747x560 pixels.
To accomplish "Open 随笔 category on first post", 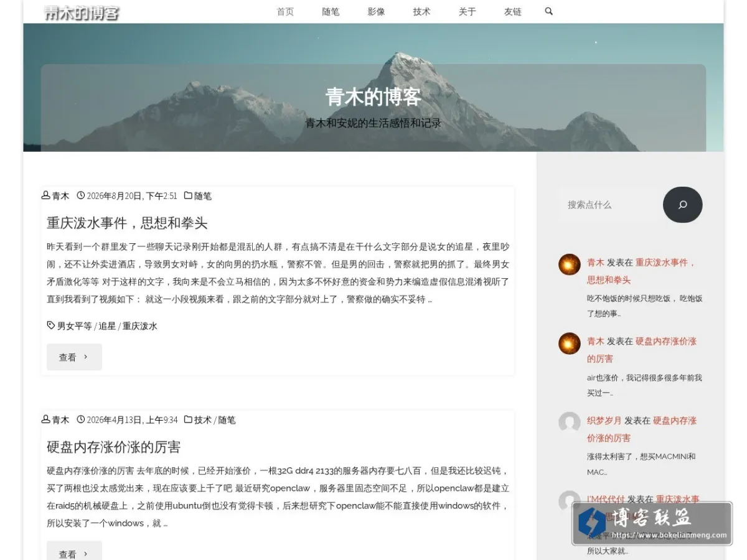I will pyautogui.click(x=203, y=196).
